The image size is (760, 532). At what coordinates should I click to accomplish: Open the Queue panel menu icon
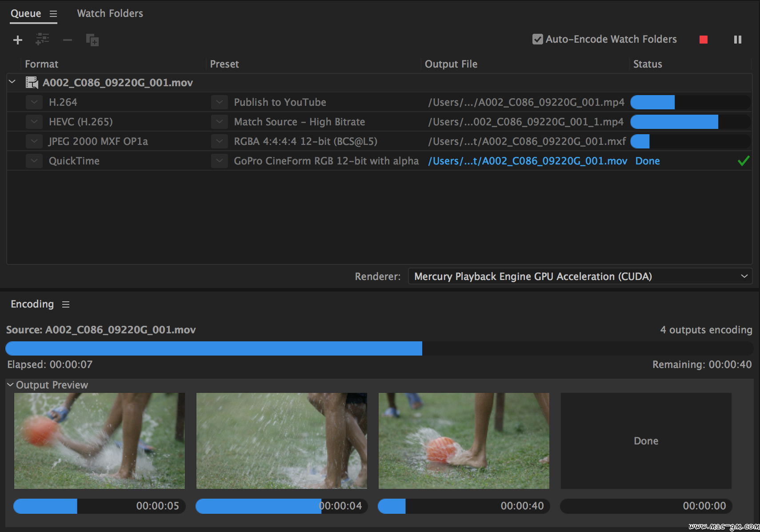[x=53, y=14]
